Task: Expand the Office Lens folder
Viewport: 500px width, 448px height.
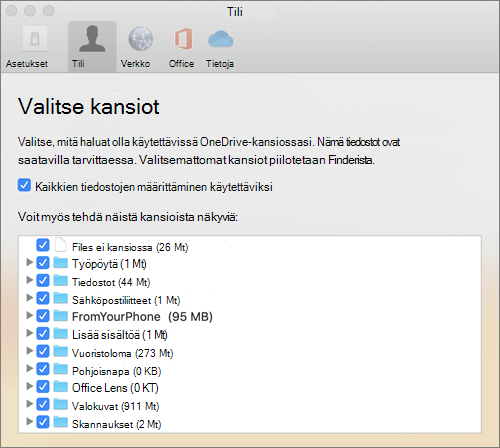Action: [x=30, y=386]
